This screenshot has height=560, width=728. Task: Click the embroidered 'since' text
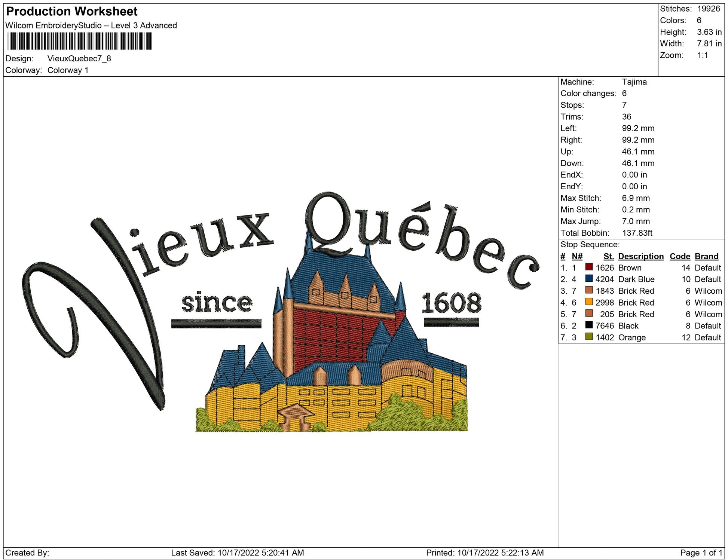coord(217,302)
